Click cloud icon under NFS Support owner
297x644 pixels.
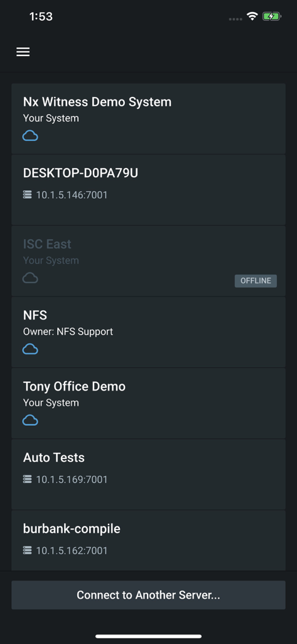click(x=30, y=350)
